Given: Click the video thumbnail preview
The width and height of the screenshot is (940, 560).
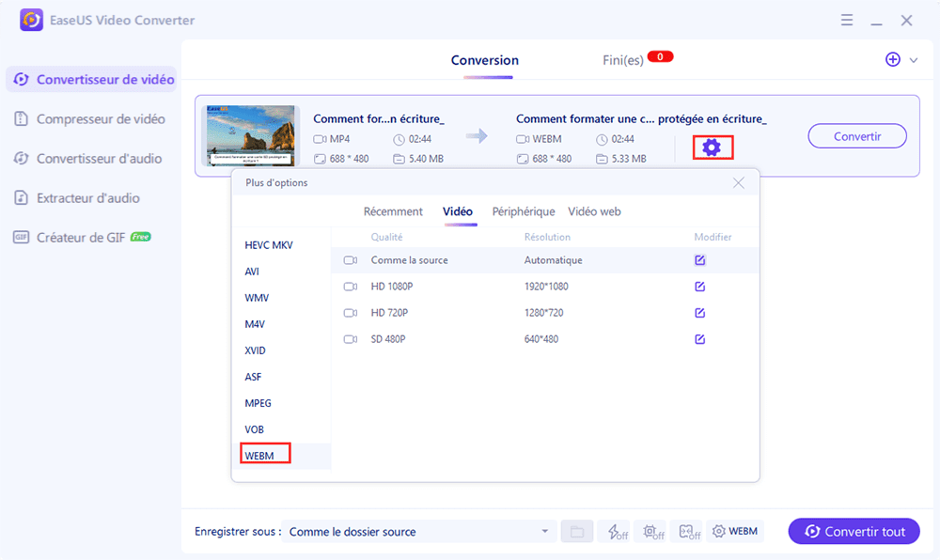Looking at the screenshot, I should point(251,135).
